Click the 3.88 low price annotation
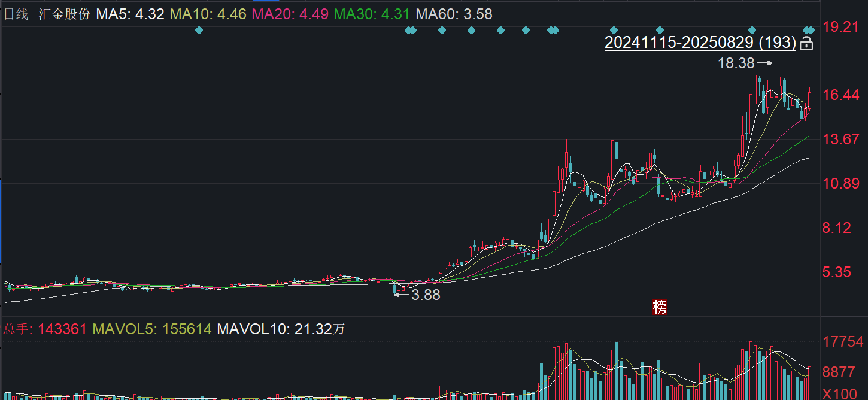The image size is (868, 400). tap(426, 295)
